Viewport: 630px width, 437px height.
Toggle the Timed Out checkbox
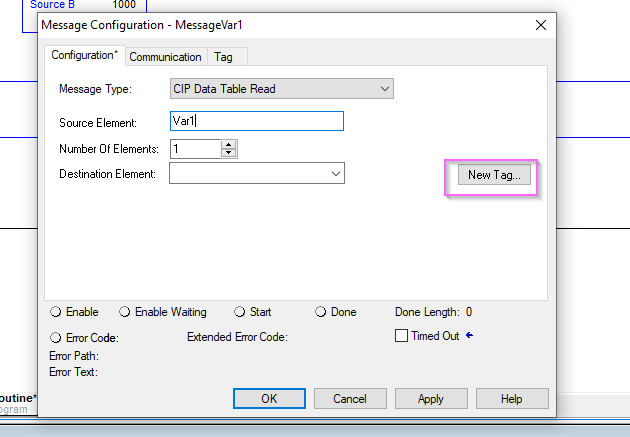(401, 336)
